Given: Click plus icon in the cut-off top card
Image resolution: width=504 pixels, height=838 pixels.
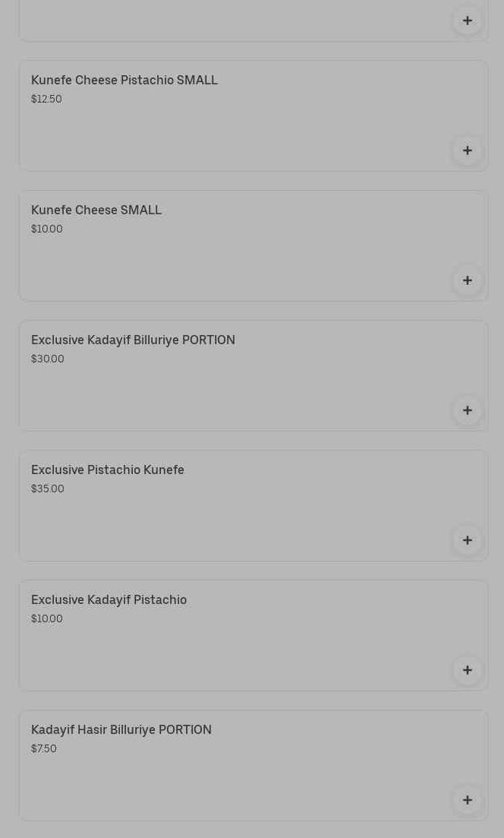Looking at the screenshot, I should [x=467, y=21].
